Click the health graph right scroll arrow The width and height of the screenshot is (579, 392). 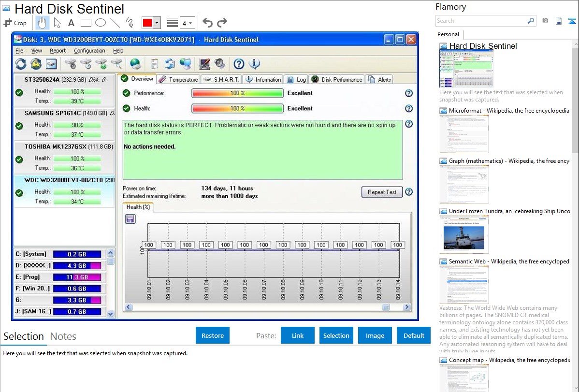pyautogui.click(x=406, y=307)
